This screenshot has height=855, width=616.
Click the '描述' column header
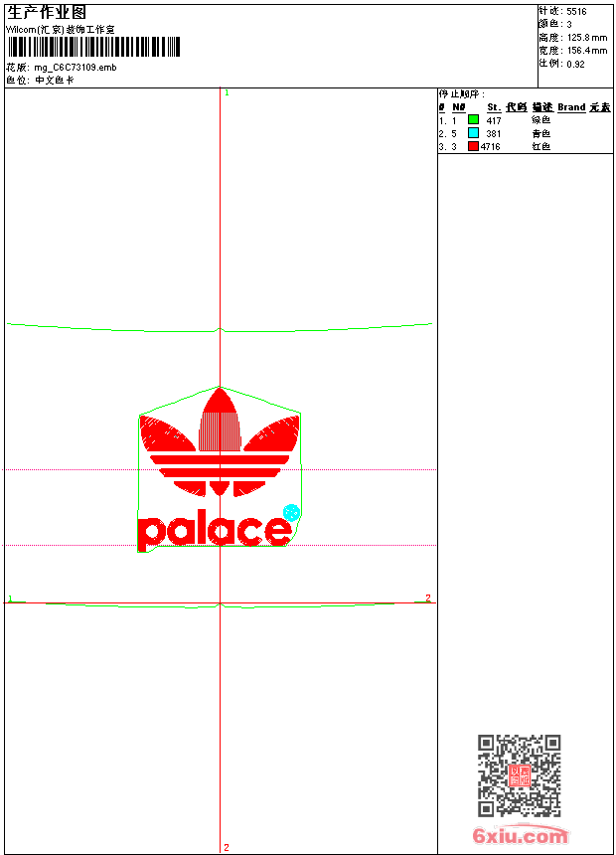pyautogui.click(x=542, y=107)
